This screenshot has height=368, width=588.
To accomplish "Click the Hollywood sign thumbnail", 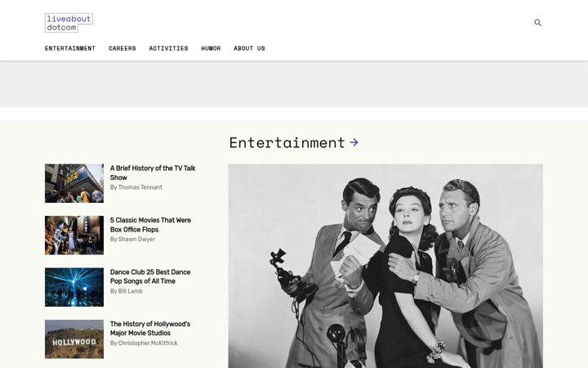I will point(74,339).
